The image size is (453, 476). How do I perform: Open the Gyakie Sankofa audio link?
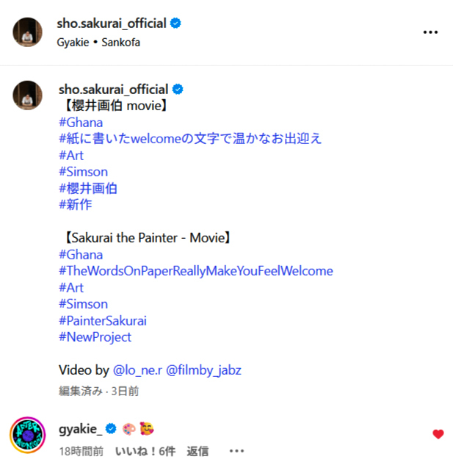coord(98,42)
